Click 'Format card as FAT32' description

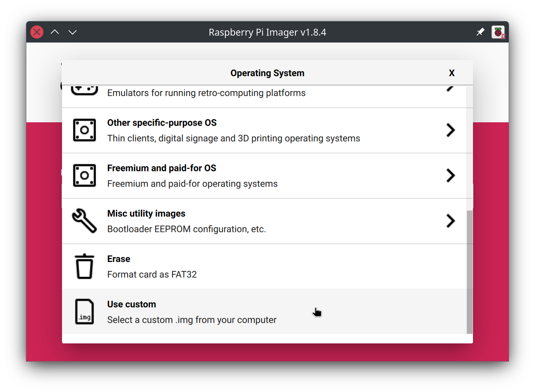click(152, 275)
